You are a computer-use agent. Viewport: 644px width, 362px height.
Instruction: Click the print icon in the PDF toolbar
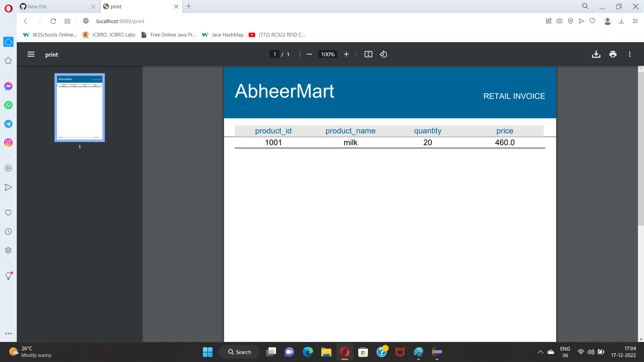pos(613,54)
